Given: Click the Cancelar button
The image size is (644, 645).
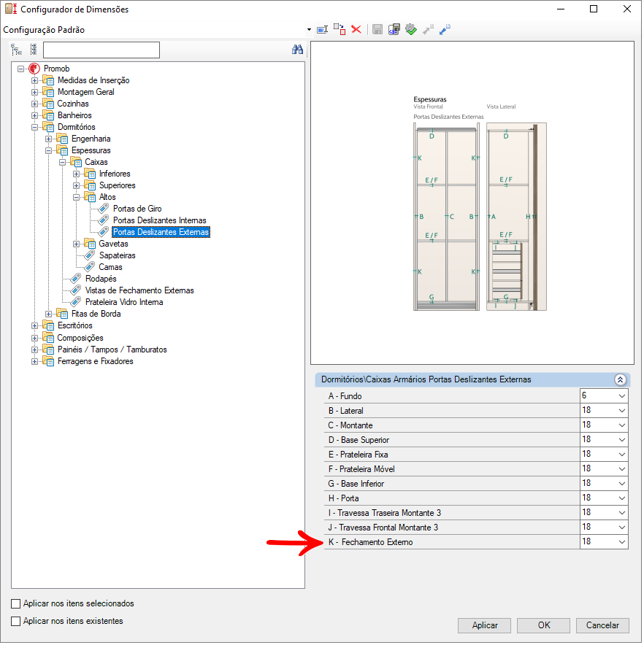Looking at the screenshot, I should [x=602, y=625].
